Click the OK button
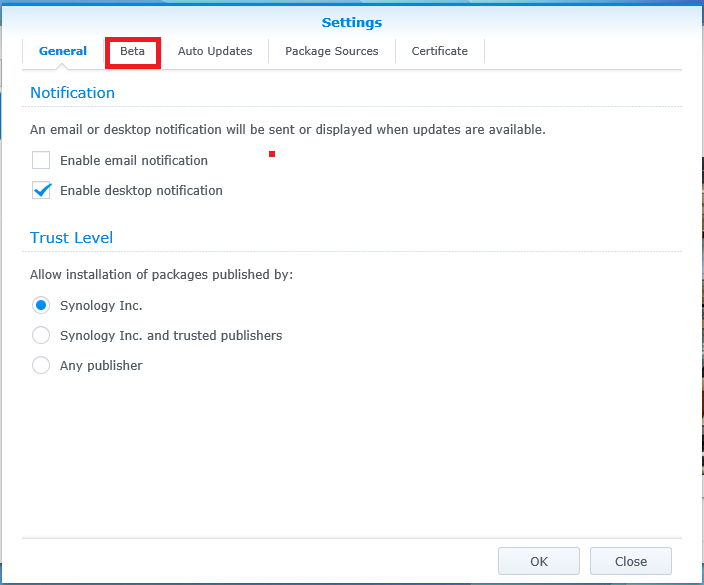The width and height of the screenshot is (704, 585). (539, 561)
